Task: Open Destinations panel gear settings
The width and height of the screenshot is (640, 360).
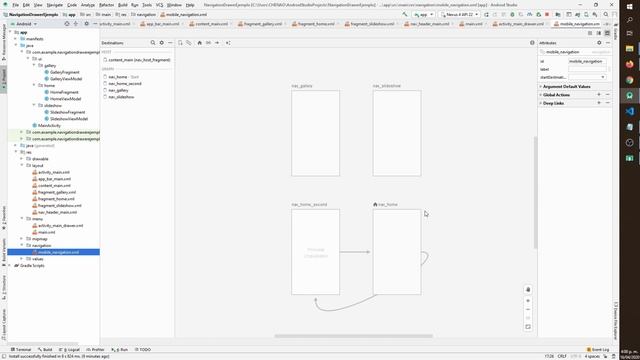Action: coord(162,43)
